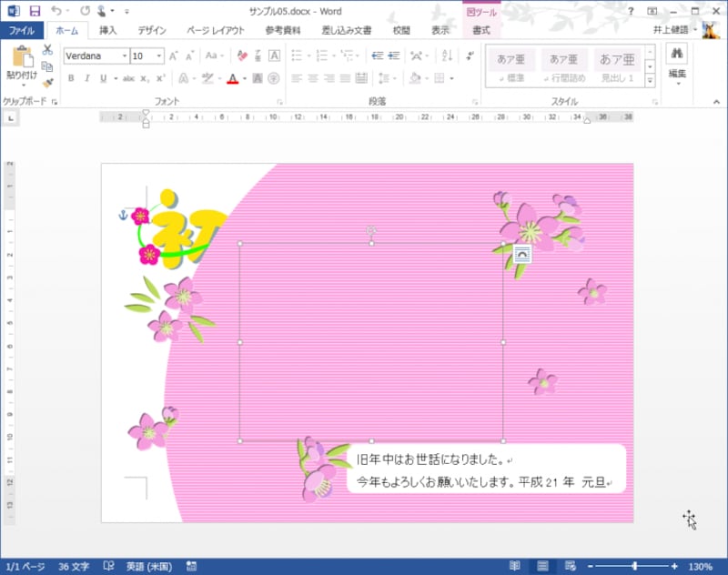
Task: Apply strikethrough formatting
Action: pyautogui.click(x=129, y=78)
